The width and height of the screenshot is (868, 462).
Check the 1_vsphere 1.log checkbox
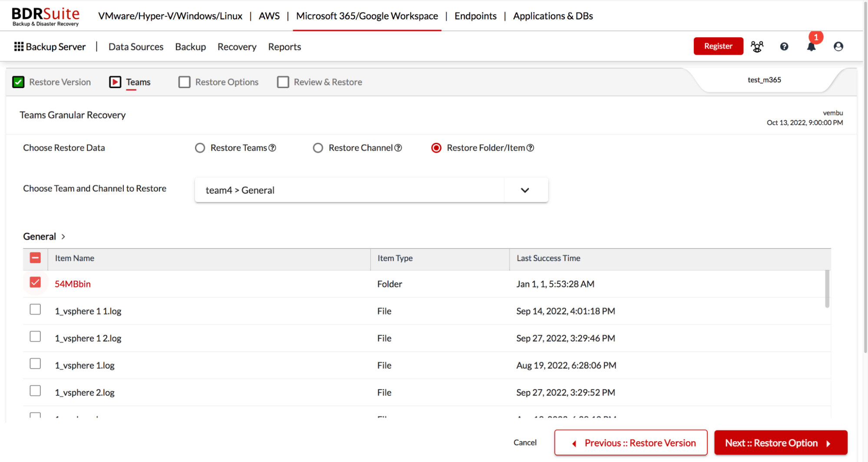pyautogui.click(x=35, y=364)
